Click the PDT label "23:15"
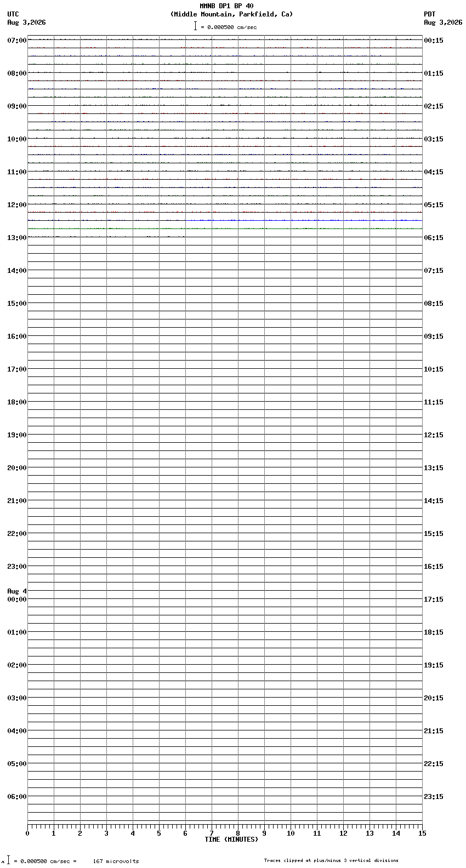The image size is (466, 868). (434, 797)
